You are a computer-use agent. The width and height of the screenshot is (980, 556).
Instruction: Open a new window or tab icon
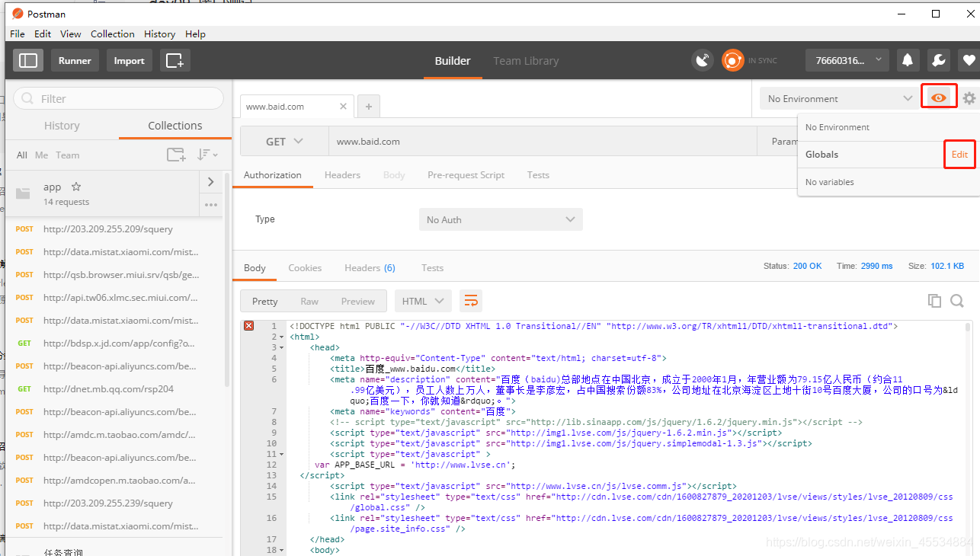point(175,60)
